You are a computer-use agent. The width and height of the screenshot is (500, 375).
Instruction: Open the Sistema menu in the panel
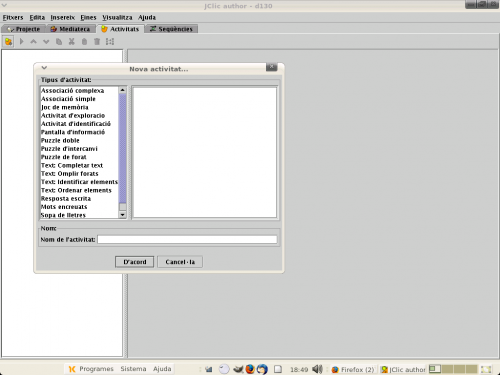(x=133, y=369)
